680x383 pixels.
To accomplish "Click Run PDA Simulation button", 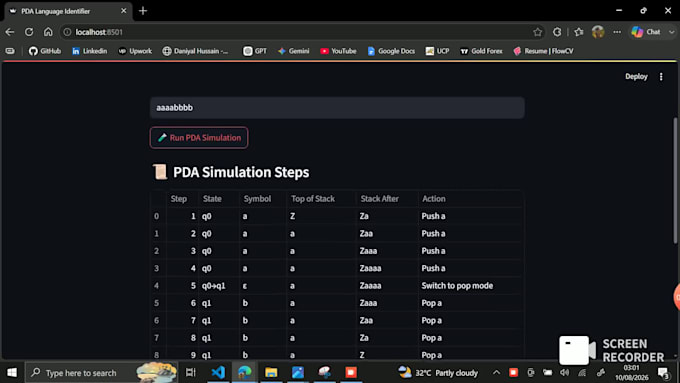I will tap(199, 137).
